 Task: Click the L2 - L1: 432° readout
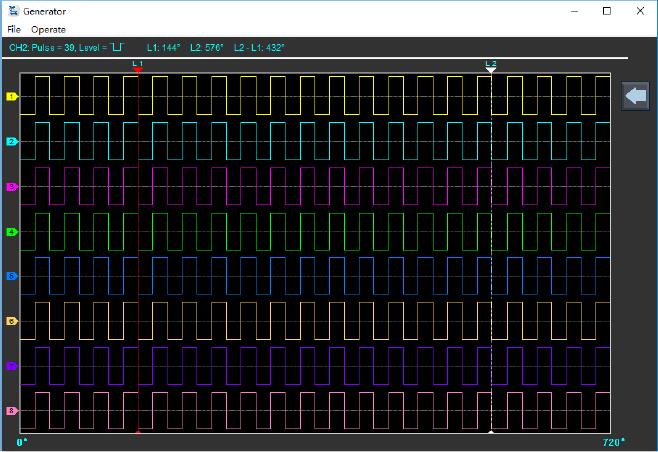[x=259, y=47]
